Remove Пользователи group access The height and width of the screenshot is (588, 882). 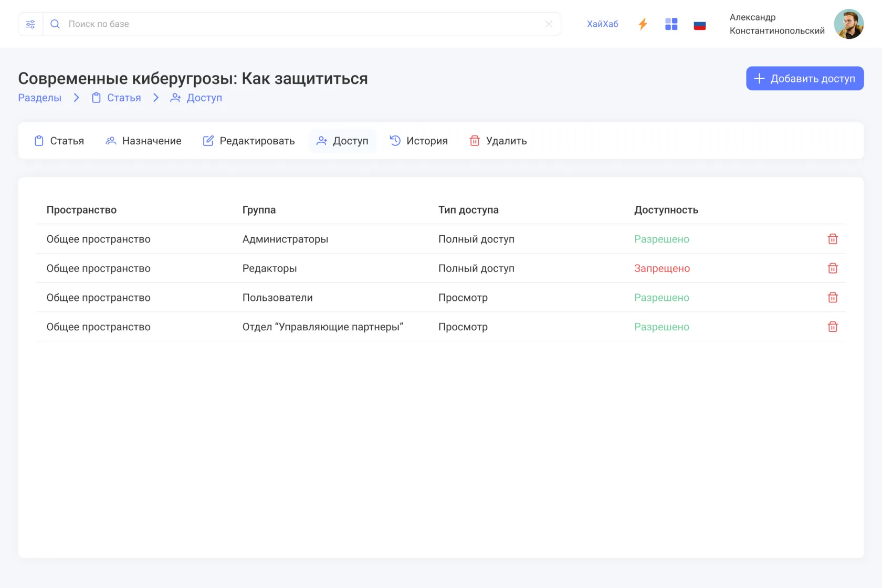832,298
